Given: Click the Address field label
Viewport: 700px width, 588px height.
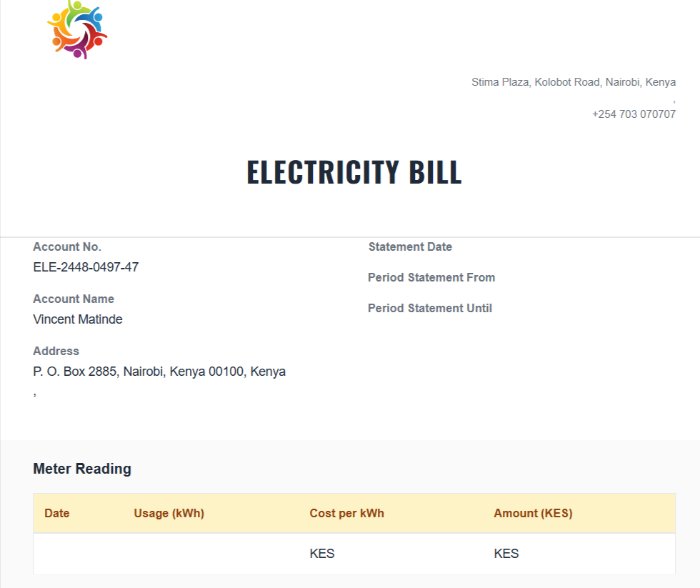Looking at the screenshot, I should coord(56,352).
